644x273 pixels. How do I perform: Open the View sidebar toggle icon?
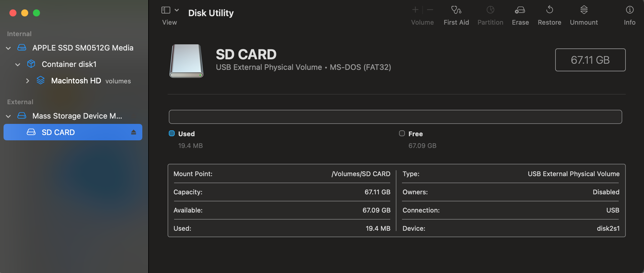point(166,10)
